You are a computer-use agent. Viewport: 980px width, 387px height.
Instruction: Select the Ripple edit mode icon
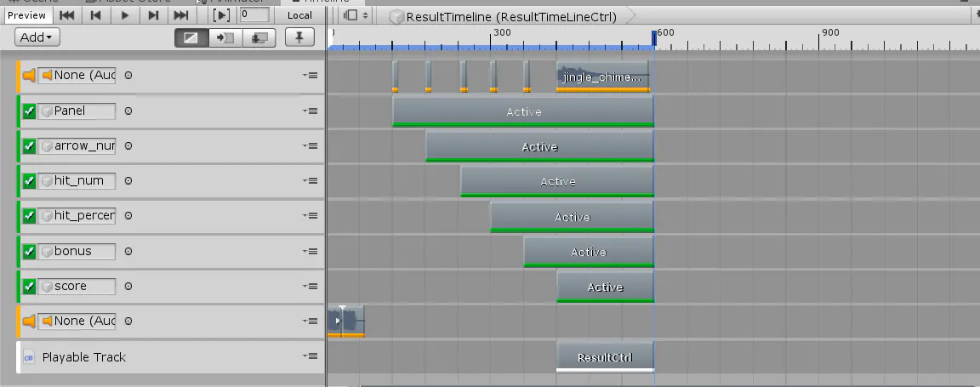pyautogui.click(x=225, y=37)
